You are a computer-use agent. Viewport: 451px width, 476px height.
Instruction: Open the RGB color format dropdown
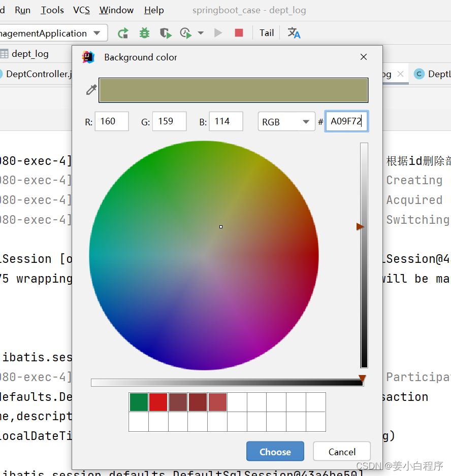286,121
